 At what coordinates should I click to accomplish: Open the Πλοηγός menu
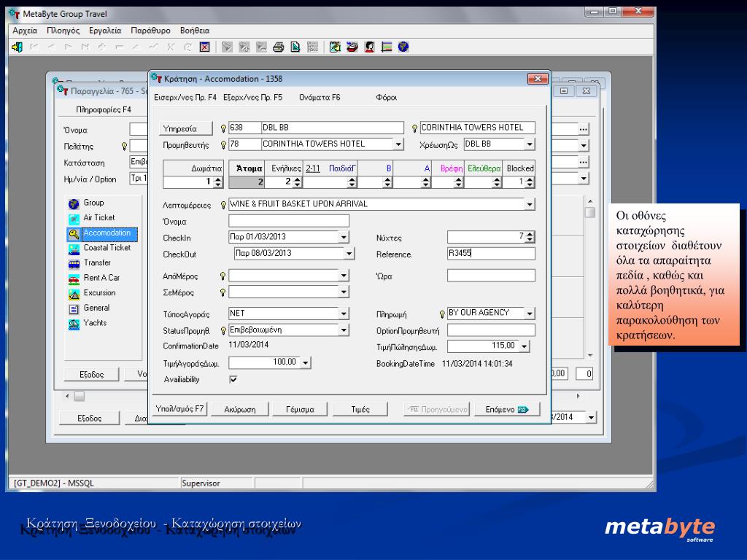[63, 31]
